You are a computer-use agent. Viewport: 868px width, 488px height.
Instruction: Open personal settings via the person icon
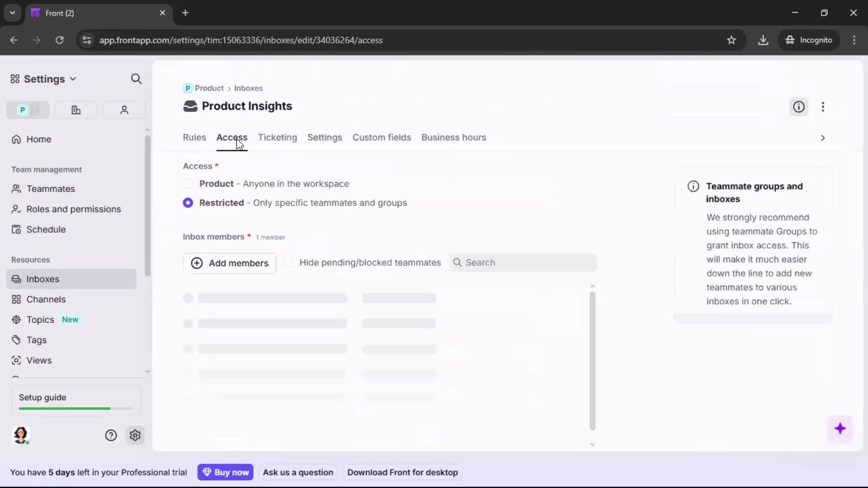[x=124, y=110]
